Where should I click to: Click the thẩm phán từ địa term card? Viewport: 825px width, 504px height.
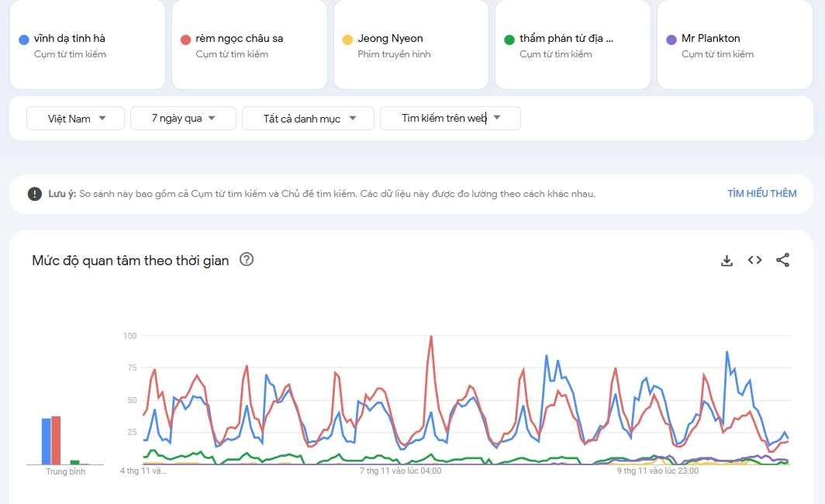[572, 45]
